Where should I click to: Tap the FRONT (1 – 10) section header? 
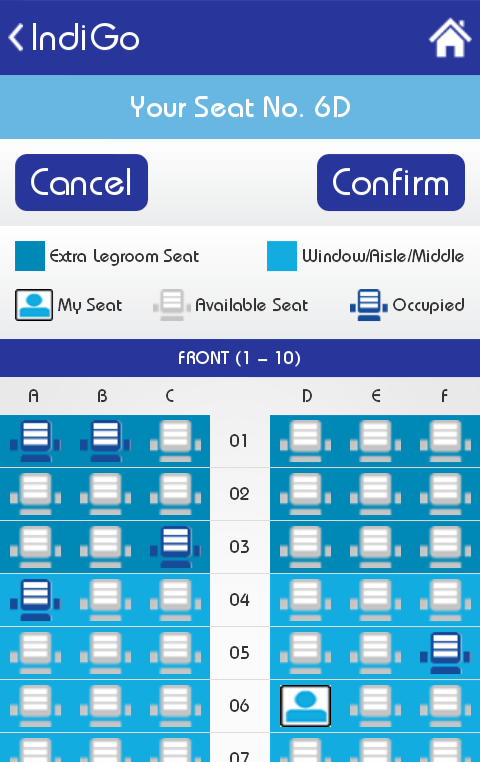[240, 358]
